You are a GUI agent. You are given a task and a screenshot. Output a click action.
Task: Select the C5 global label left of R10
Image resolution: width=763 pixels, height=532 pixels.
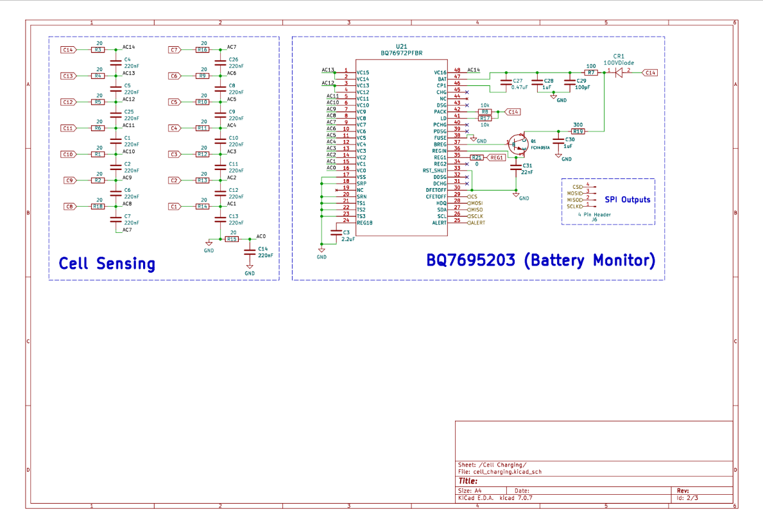pyautogui.click(x=175, y=102)
